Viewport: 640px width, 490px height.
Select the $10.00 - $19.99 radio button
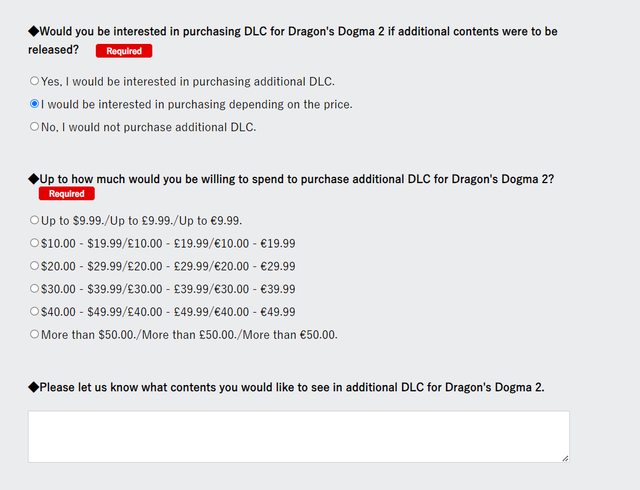(x=35, y=243)
